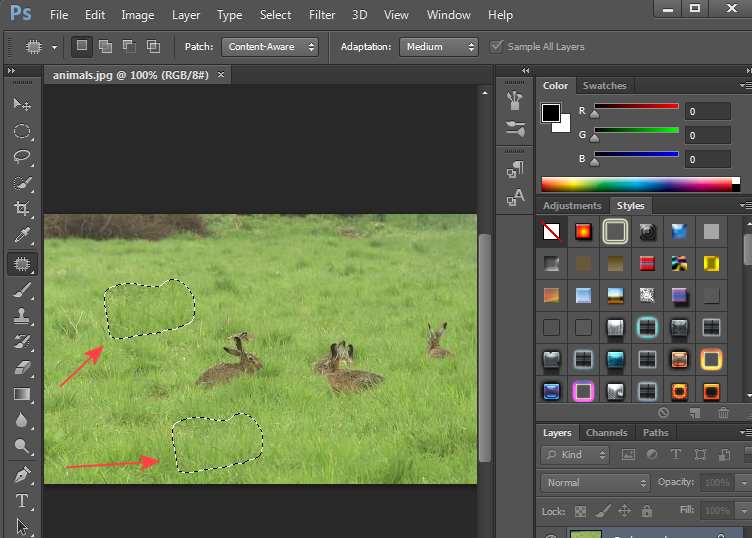The width and height of the screenshot is (752, 538).
Task: Choose the Eyedropper tool
Action: [x=21, y=236]
